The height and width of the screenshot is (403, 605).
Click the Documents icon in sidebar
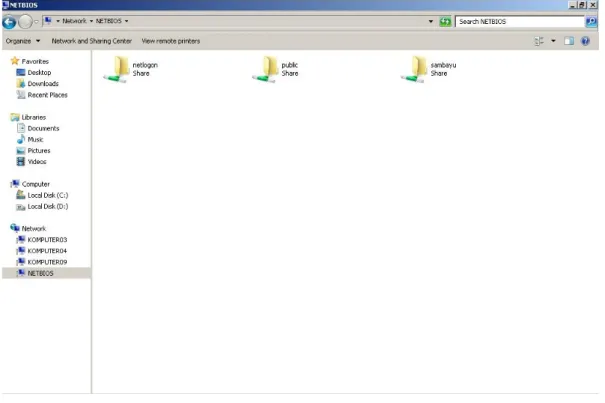(21, 128)
